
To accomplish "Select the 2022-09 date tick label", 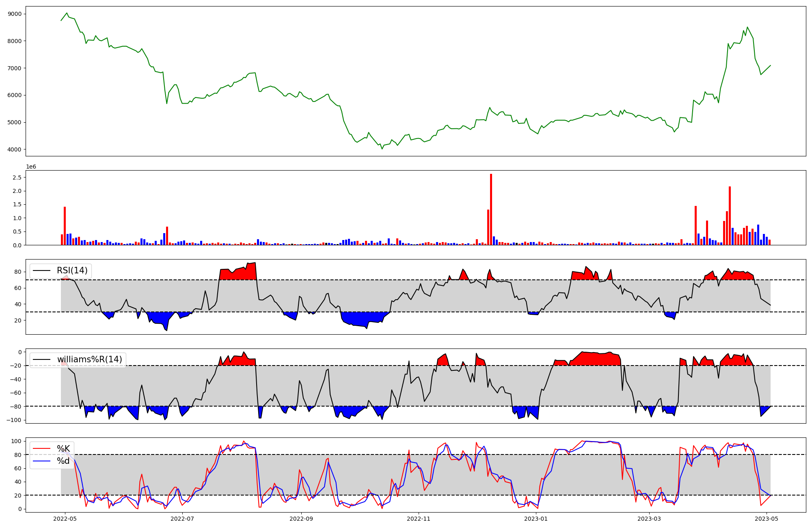I will coord(301,519).
